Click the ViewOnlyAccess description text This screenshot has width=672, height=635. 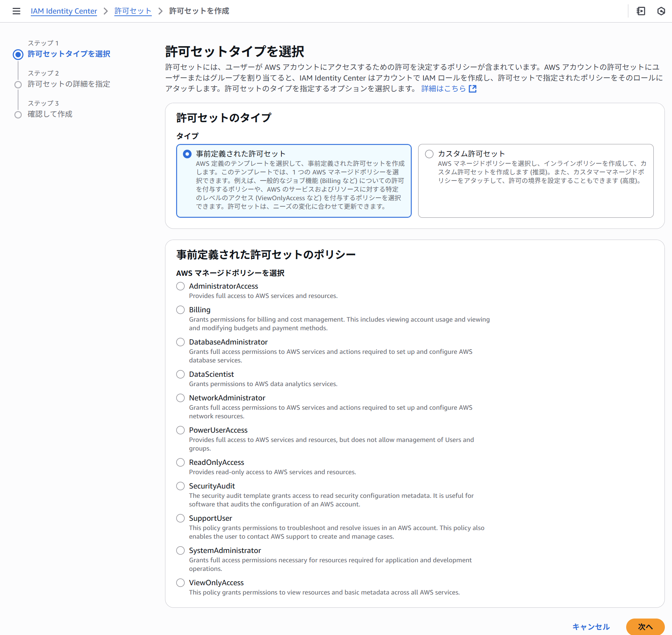click(x=324, y=592)
